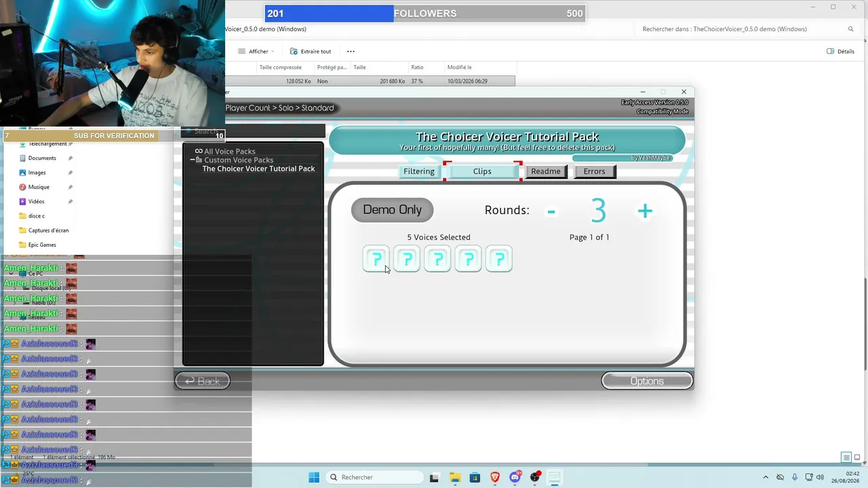This screenshot has height=488, width=868.
Task: Toggle the Demo Only button
Action: pyautogui.click(x=392, y=209)
